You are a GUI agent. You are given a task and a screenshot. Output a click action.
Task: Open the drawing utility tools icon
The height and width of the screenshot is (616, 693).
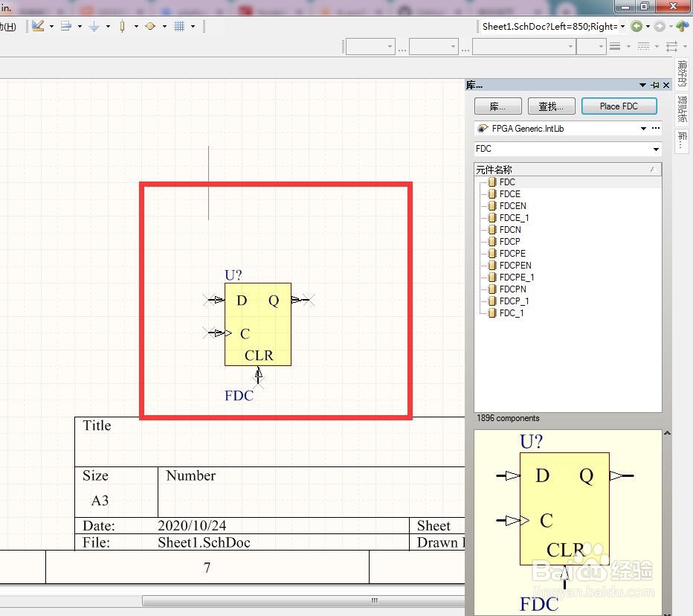point(38,26)
